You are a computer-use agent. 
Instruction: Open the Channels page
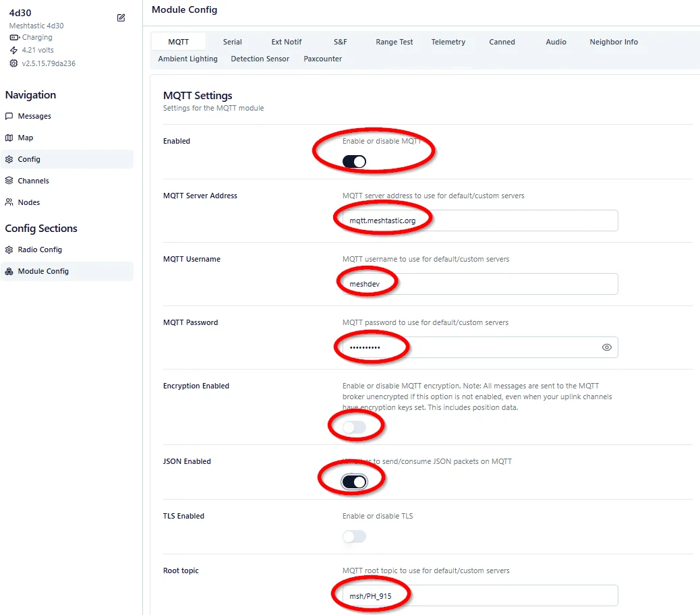pyautogui.click(x=67, y=181)
